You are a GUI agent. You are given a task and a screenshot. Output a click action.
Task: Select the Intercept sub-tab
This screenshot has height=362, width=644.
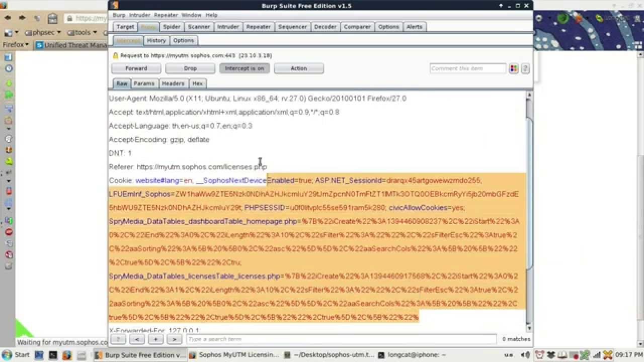pos(128,41)
